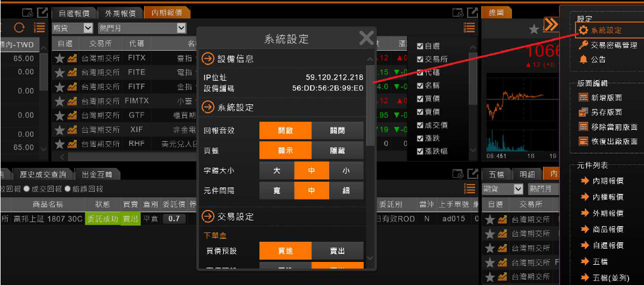644x285 pixels.
Task: Set 字體大小 to 大
Action: 276,170
